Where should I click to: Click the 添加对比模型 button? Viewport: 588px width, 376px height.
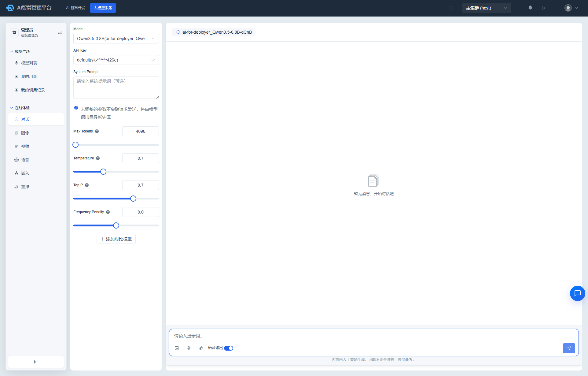[x=116, y=239]
